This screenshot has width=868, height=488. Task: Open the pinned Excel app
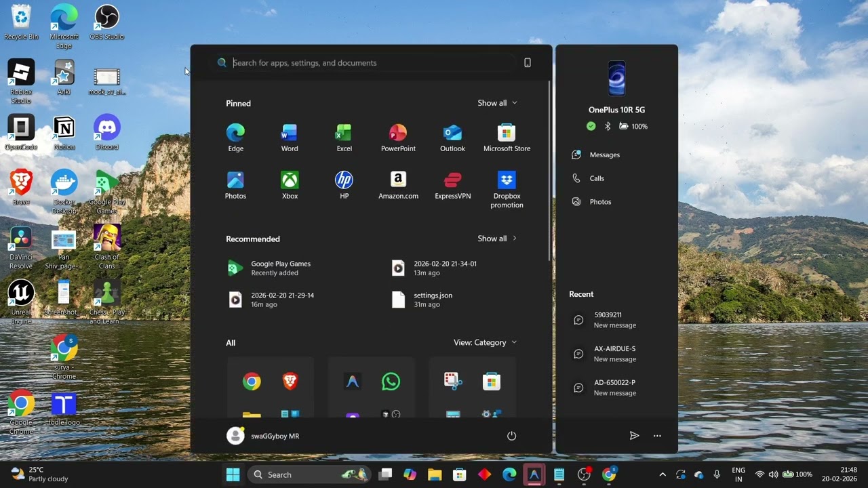[344, 138]
